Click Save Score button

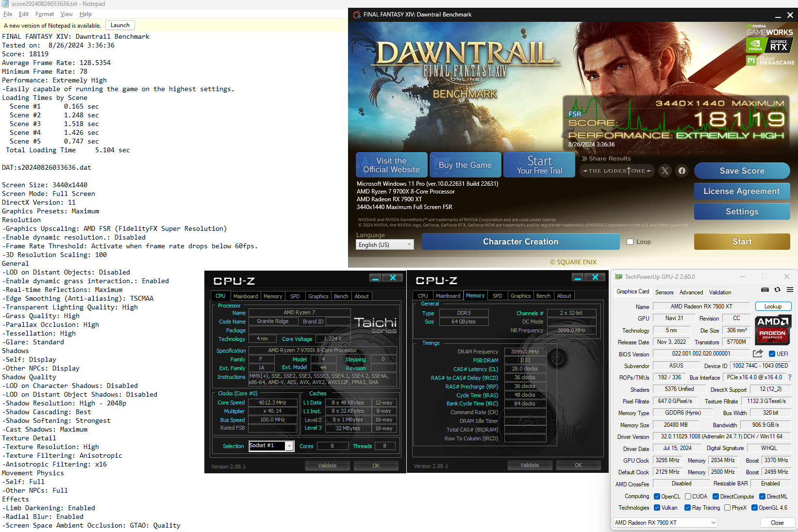pyautogui.click(x=742, y=171)
